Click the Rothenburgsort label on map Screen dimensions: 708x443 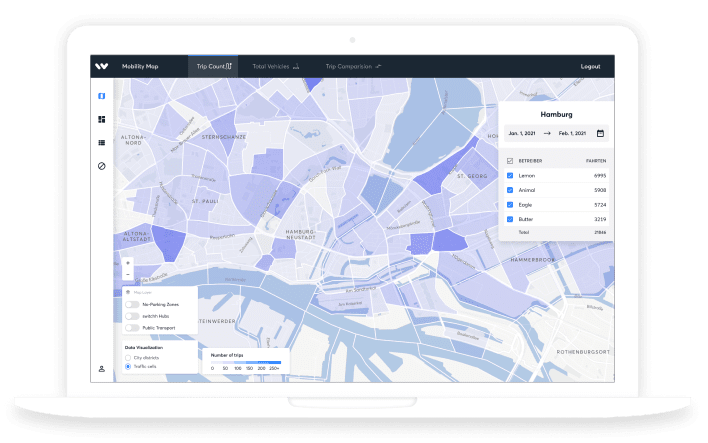click(x=583, y=352)
